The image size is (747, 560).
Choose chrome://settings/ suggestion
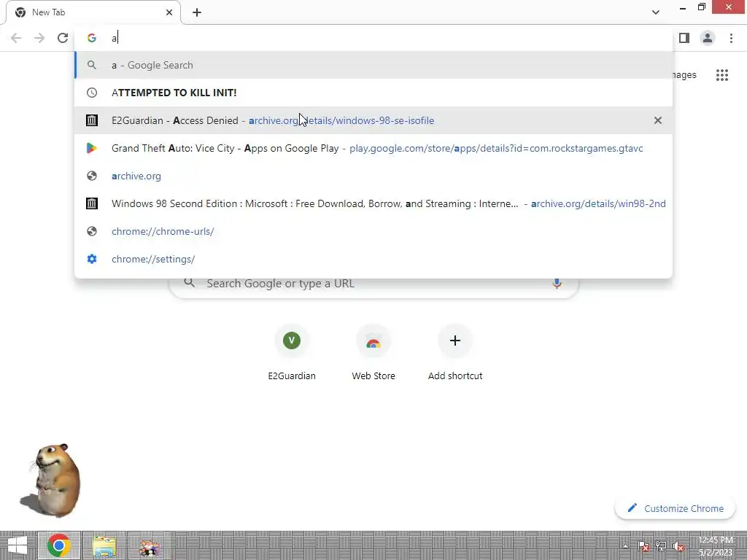coord(373,259)
